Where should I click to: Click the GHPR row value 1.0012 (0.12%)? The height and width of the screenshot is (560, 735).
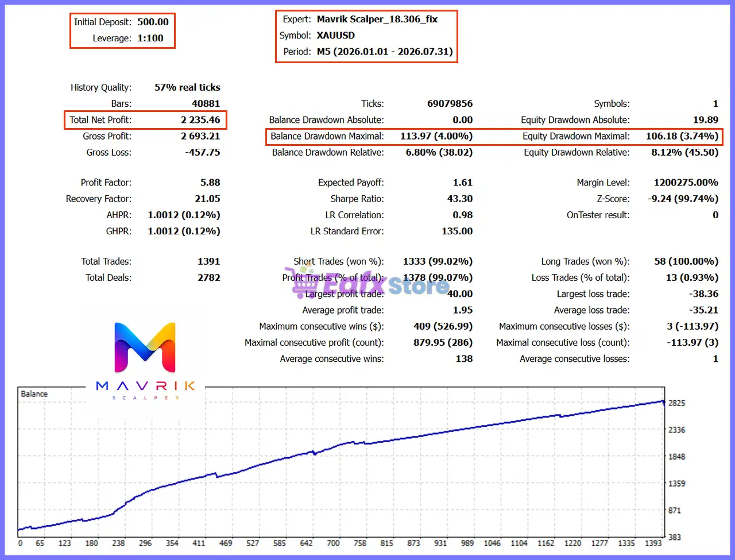tap(184, 231)
